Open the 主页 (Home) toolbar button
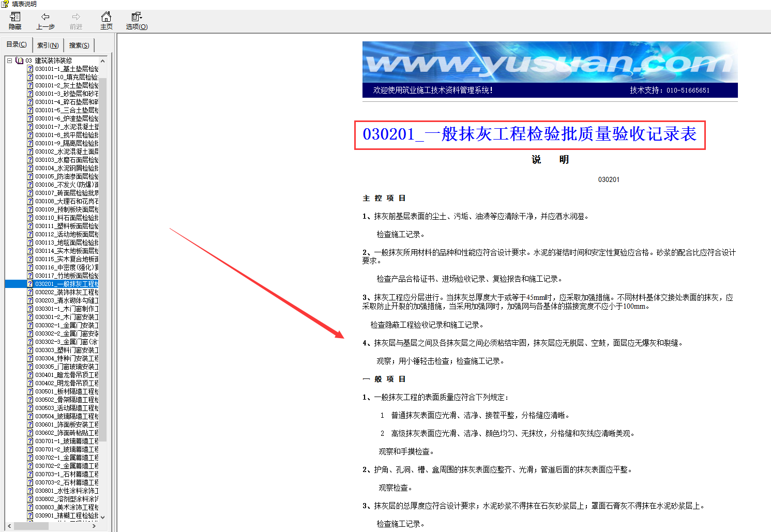The width and height of the screenshot is (771, 532). pyautogui.click(x=106, y=21)
